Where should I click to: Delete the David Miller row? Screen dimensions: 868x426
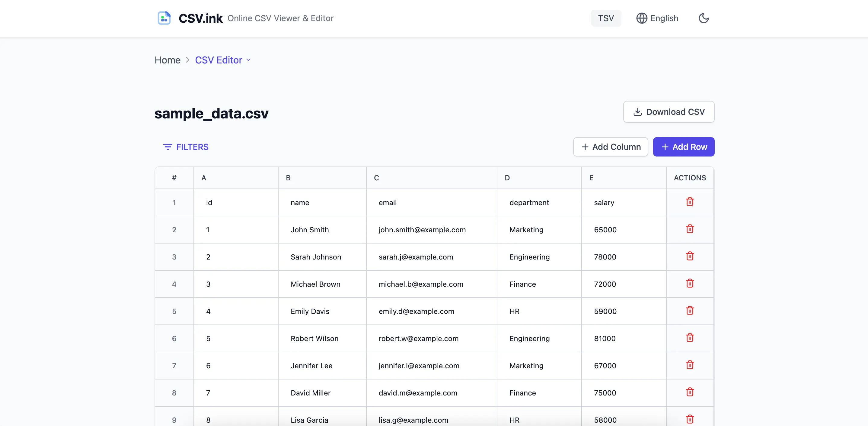pyautogui.click(x=690, y=392)
